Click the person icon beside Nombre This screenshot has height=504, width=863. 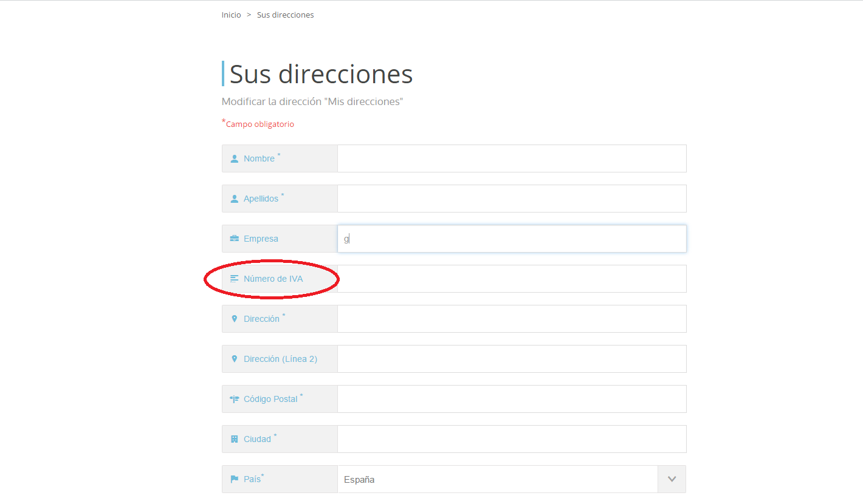click(x=235, y=158)
